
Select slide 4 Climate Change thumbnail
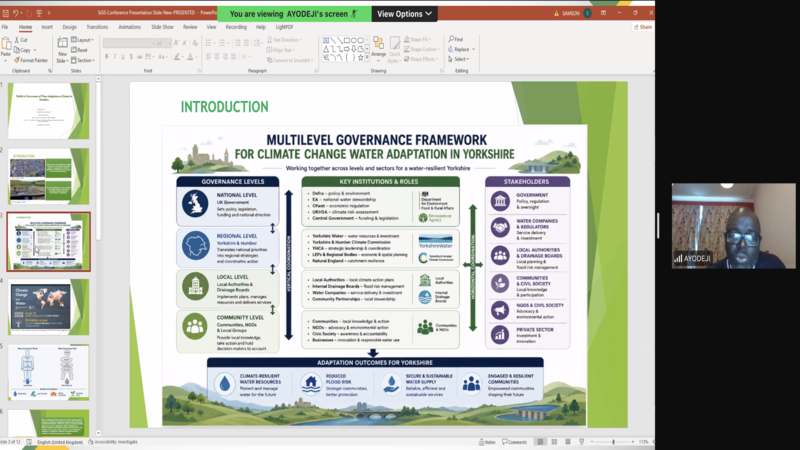pos(48,307)
